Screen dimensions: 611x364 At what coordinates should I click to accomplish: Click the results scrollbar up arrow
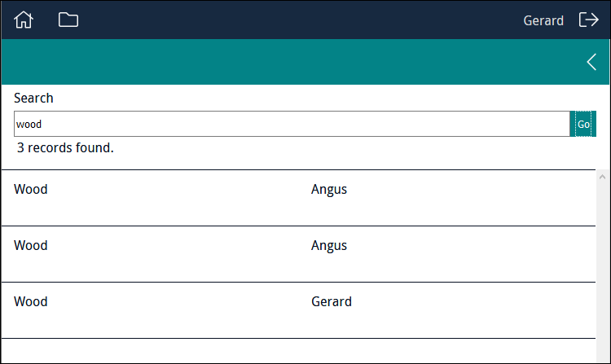click(602, 176)
